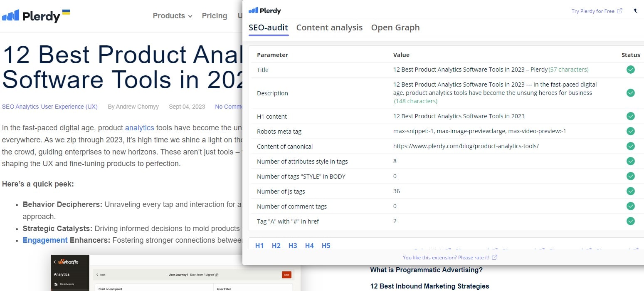This screenshot has width=644, height=291.
Task: Select the H3 heading filter
Action: (293, 246)
